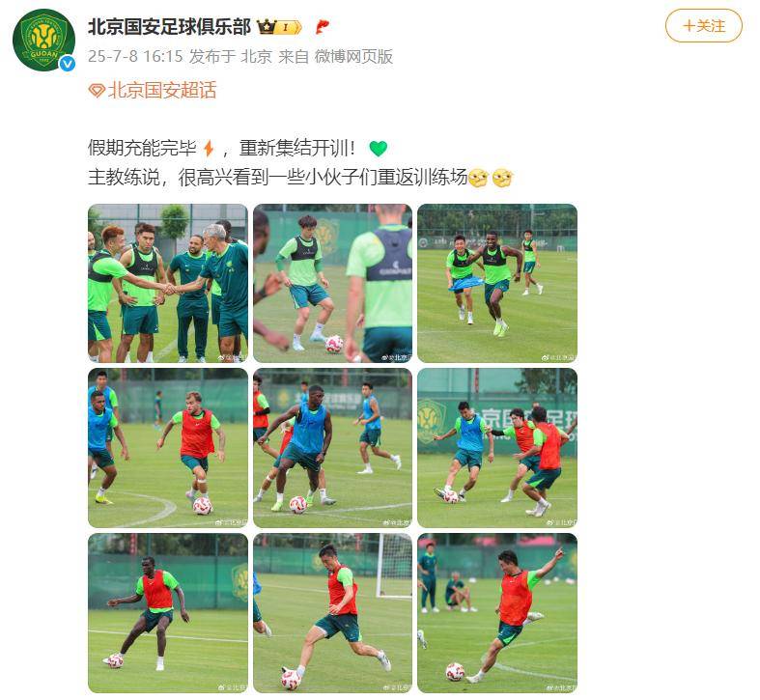Click the blue verified badge on avatar
The width and height of the screenshot is (760, 700).
click(x=68, y=64)
